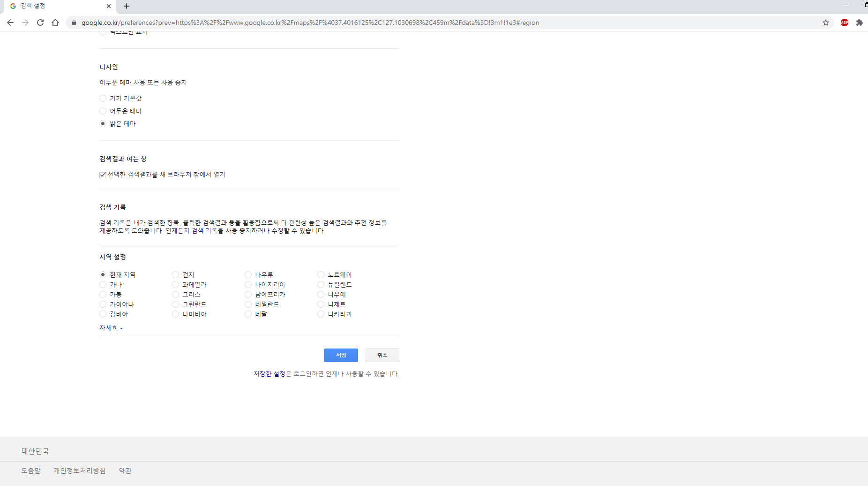Open a new tab with the plus icon
Image resolution: width=868 pixels, height=486 pixels.
pos(127,6)
